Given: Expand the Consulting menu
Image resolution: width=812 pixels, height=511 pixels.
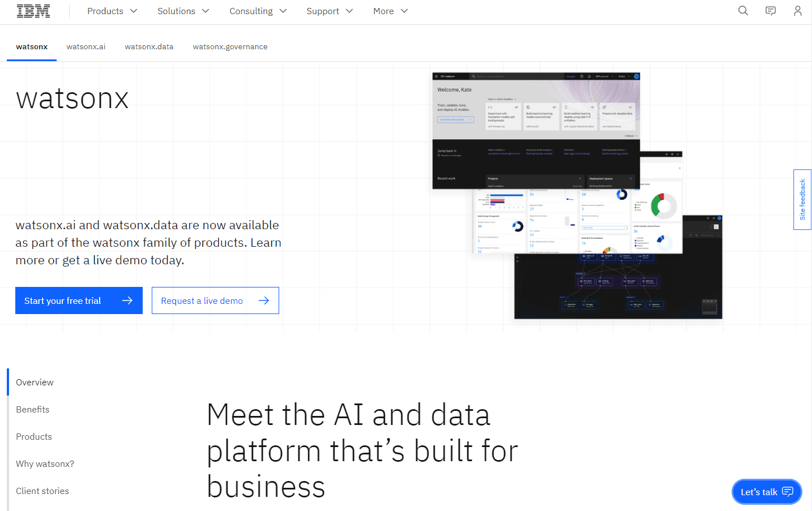Looking at the screenshot, I should click(x=258, y=11).
